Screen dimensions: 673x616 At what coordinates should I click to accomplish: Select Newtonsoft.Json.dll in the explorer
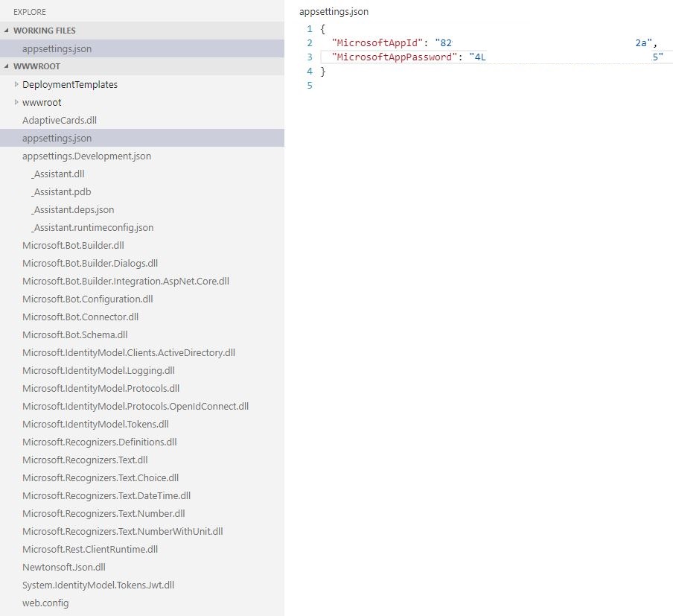click(63, 567)
